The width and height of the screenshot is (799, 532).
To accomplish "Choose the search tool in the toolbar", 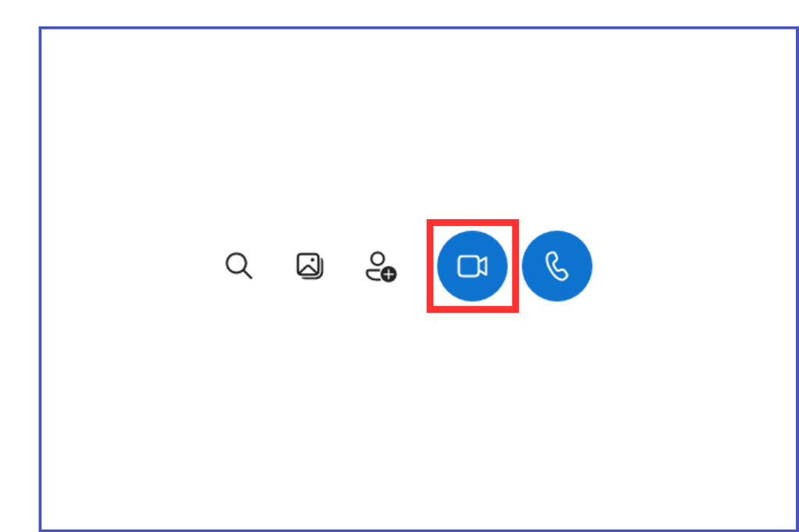I will pos(239,265).
